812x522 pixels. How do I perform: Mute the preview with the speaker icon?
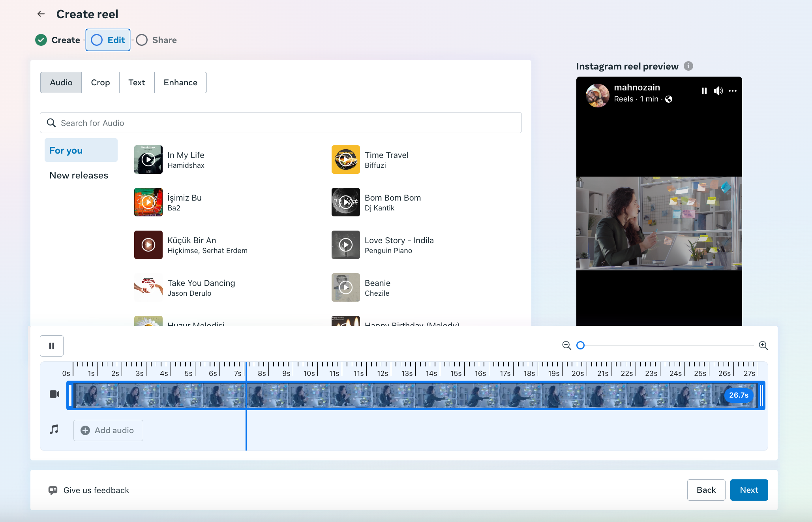[718, 91]
